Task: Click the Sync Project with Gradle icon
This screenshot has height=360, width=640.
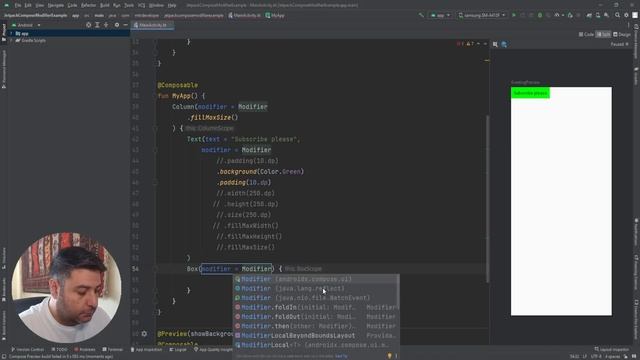Action: (x=589, y=15)
